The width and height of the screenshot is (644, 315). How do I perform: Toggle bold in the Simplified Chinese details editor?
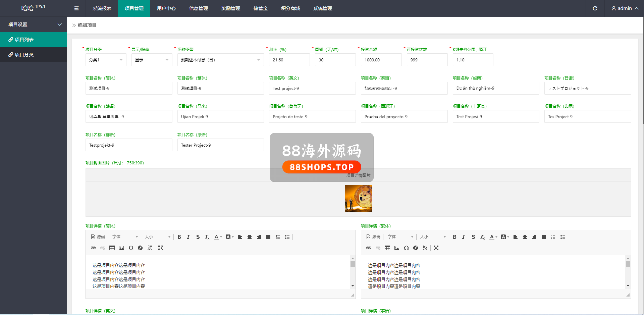[179, 237]
